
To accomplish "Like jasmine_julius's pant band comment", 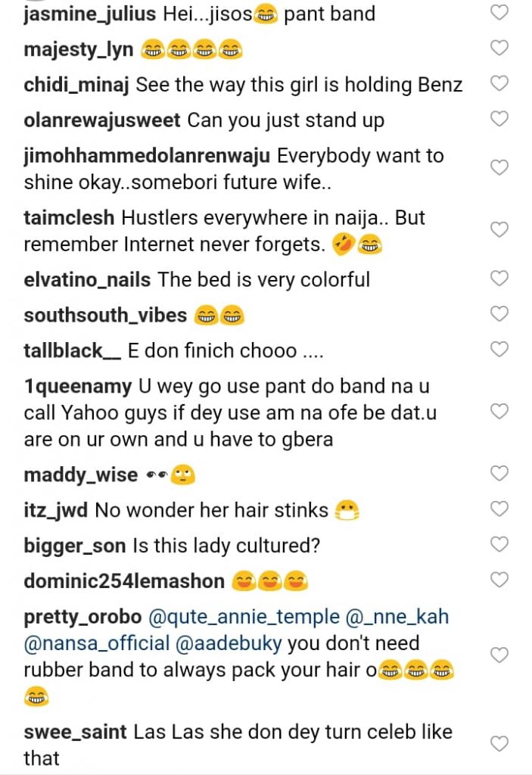I will coord(499,13).
